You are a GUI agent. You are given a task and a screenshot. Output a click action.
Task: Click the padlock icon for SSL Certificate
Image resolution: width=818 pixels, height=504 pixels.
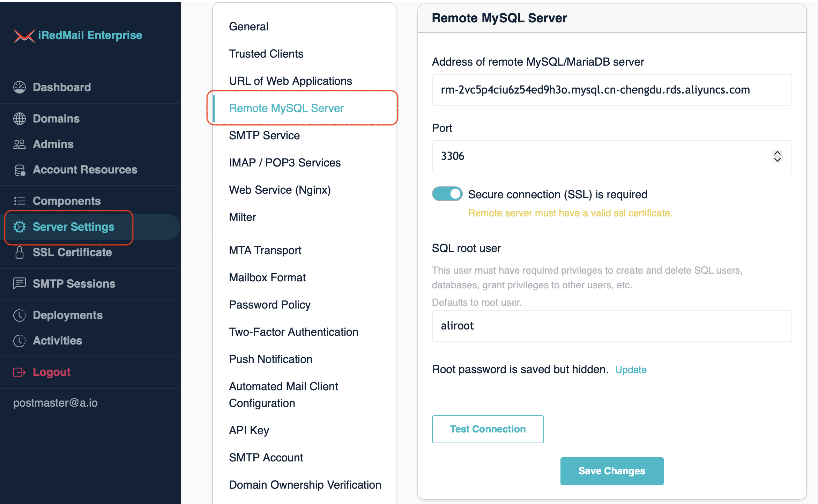[20, 252]
